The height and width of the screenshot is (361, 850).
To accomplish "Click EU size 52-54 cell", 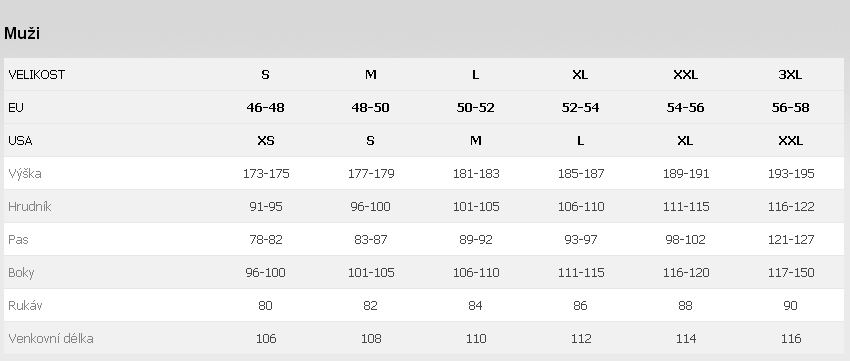I will [x=580, y=108].
